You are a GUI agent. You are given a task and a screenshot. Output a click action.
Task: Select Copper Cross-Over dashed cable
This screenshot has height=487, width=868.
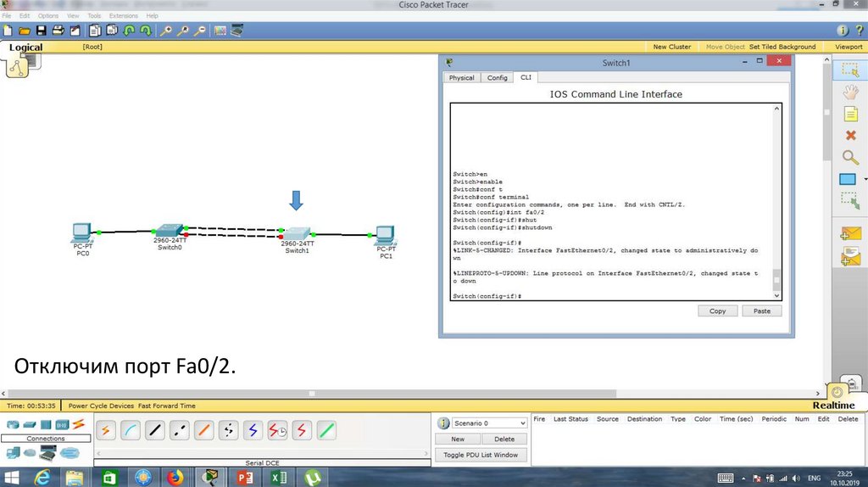pyautogui.click(x=180, y=430)
